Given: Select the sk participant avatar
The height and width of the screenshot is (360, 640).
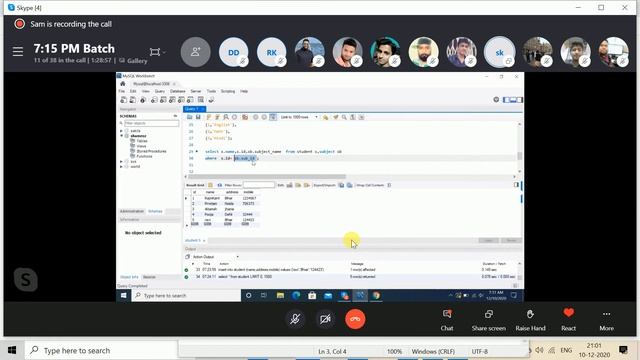Looking at the screenshot, I should (500, 52).
